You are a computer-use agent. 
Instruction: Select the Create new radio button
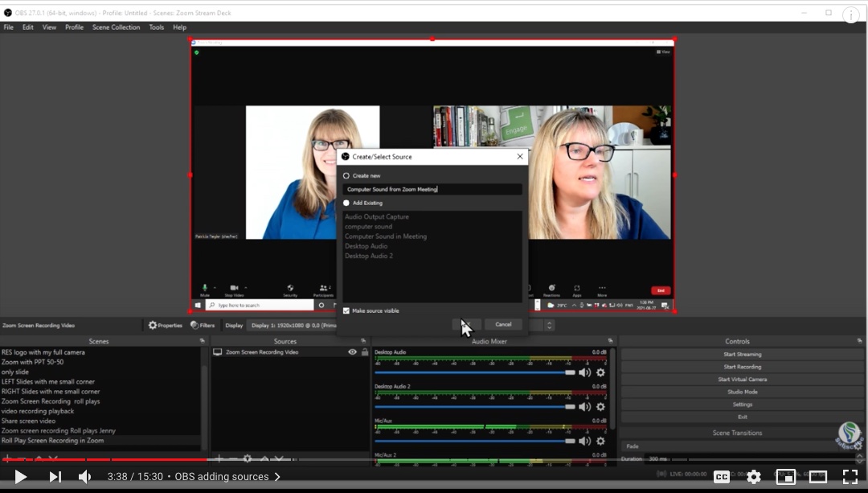(346, 175)
